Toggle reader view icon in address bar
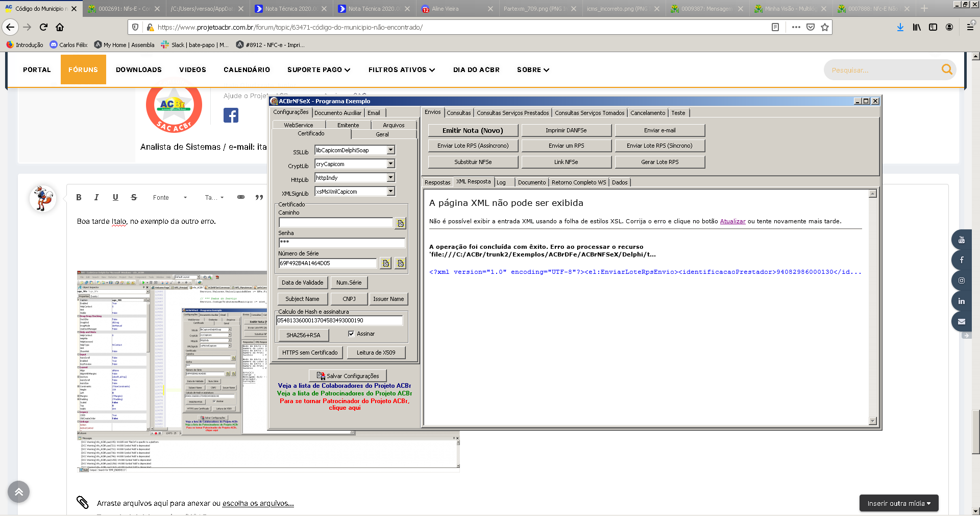980x516 pixels. pyautogui.click(x=775, y=27)
